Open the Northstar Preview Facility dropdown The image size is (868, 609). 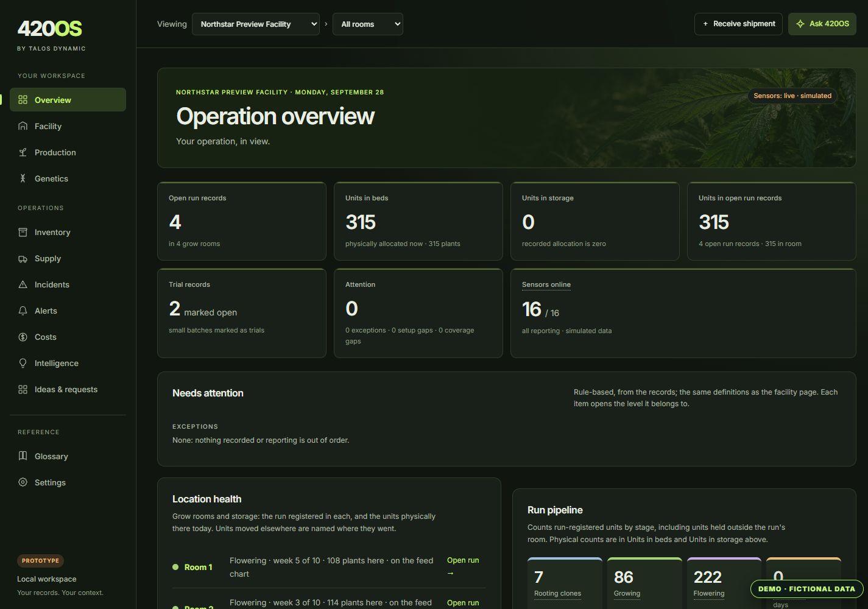coord(256,24)
